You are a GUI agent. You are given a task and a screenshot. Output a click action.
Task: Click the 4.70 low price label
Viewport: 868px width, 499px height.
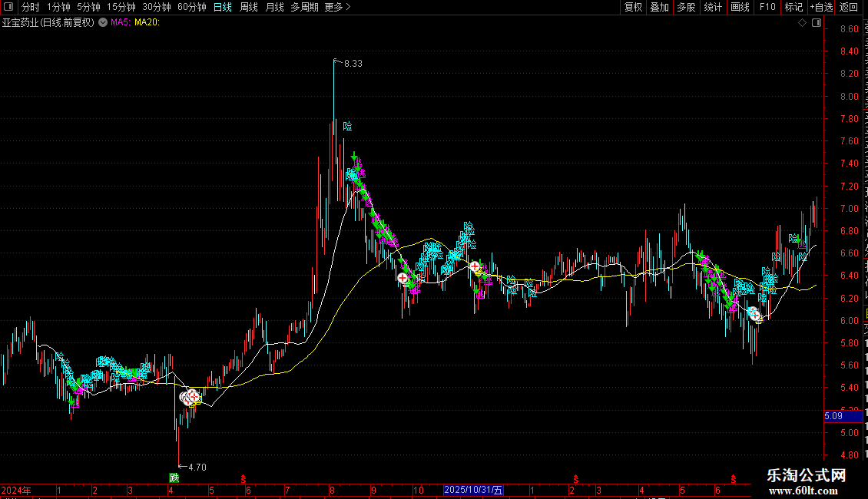(197, 468)
